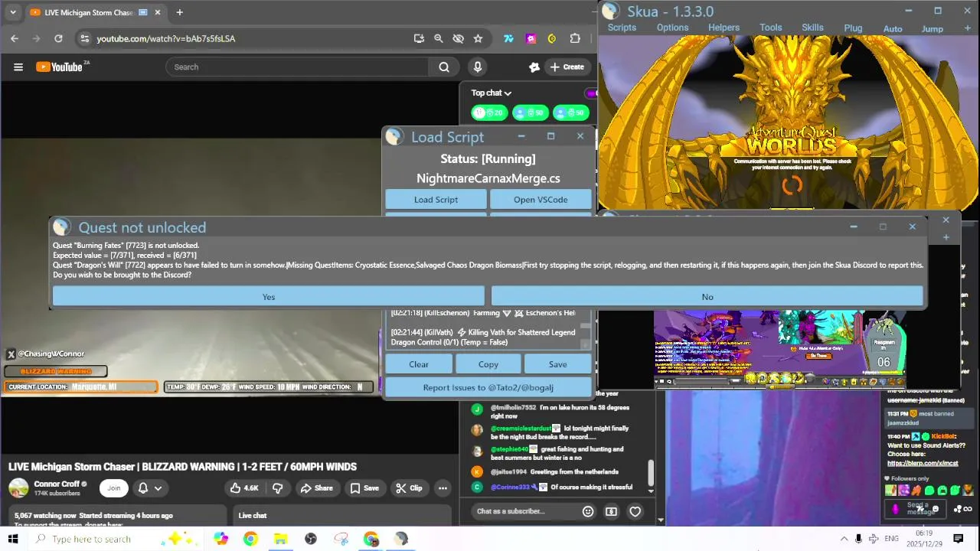Open Chrome Extensions puzzle icon
Image resolution: width=980 pixels, height=551 pixels.
click(575, 38)
